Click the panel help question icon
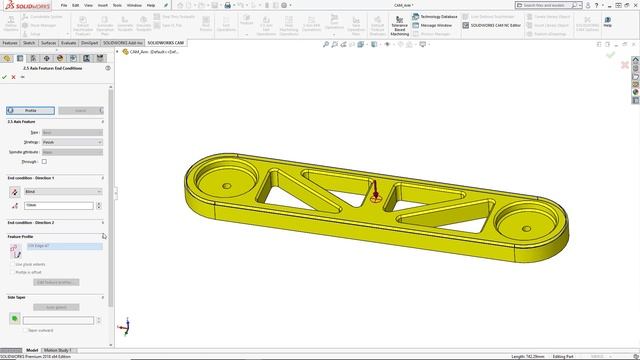Viewport: 640px width, 360px height. (108, 68)
